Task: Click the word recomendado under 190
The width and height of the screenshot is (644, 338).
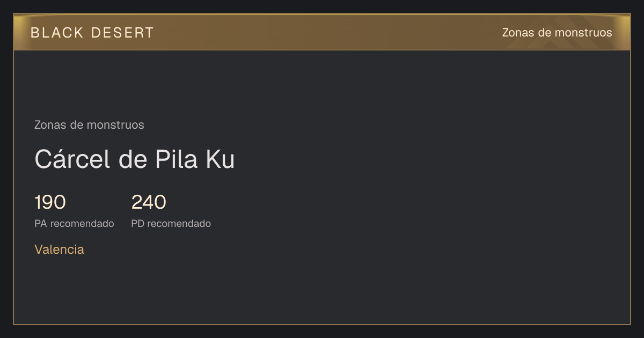Action: [82, 224]
